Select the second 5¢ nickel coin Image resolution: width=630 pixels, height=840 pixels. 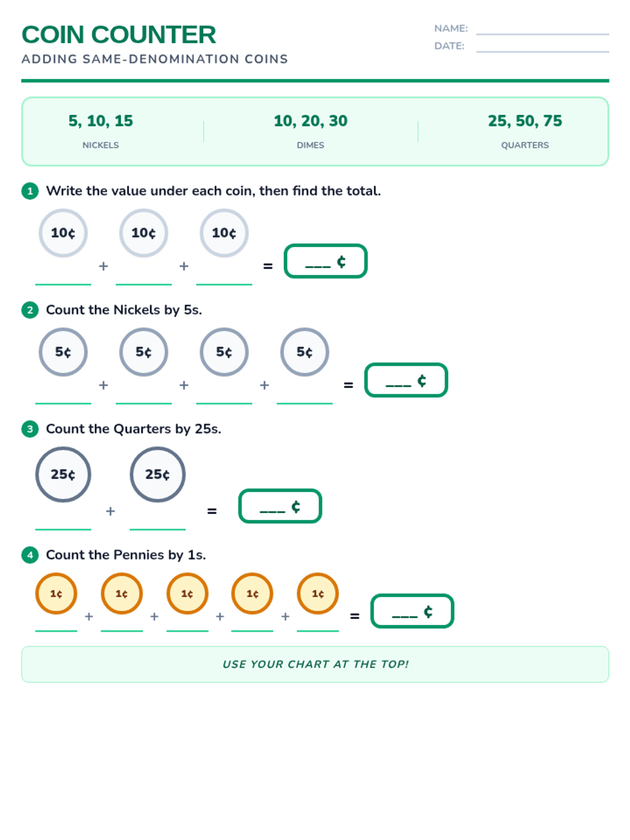(x=144, y=352)
